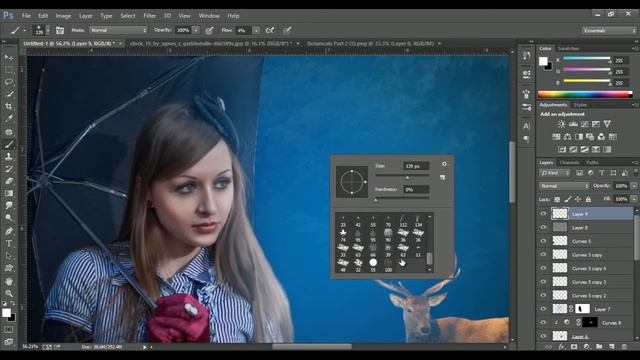
Task: Hide Layer 8 visibility eye
Action: (x=543, y=227)
